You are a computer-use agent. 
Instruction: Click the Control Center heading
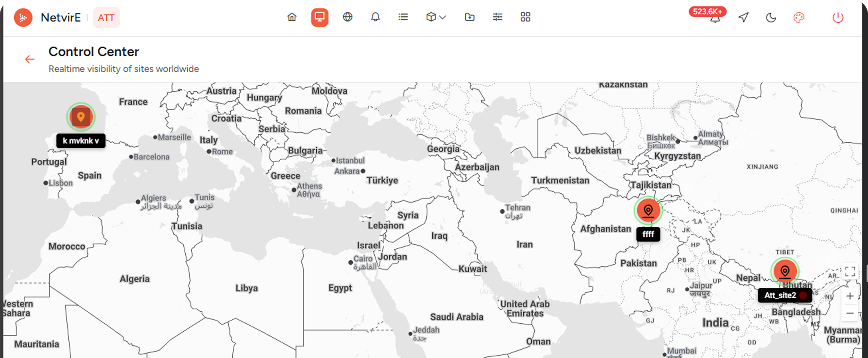[94, 52]
